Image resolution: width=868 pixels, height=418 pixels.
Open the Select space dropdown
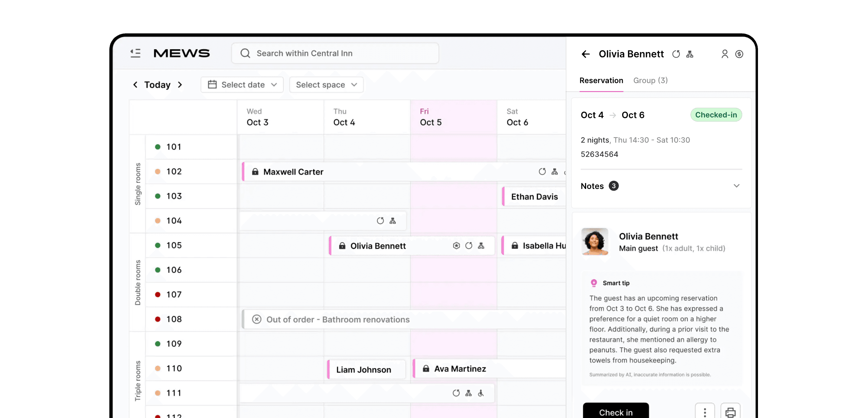326,85
